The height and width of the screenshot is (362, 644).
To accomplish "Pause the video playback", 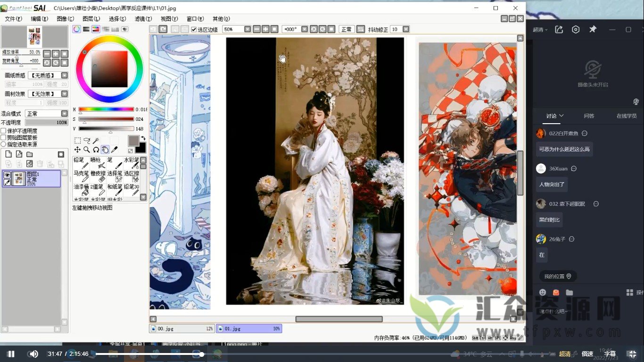I will [x=11, y=354].
